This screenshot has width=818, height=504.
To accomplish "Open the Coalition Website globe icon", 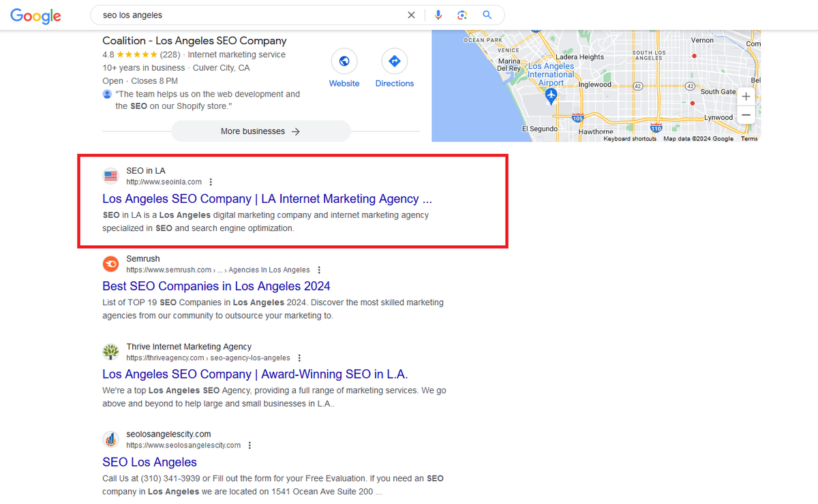I will [x=344, y=61].
